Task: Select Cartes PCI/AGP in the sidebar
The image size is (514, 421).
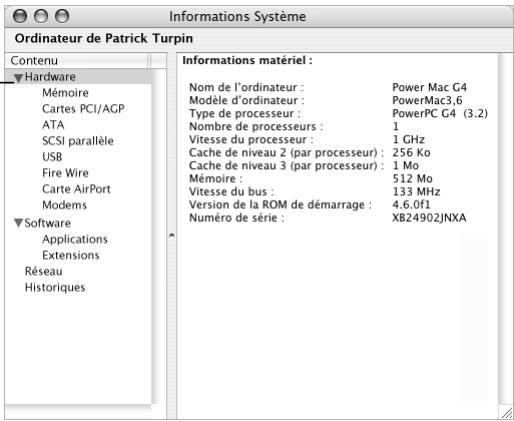Action: [x=83, y=109]
